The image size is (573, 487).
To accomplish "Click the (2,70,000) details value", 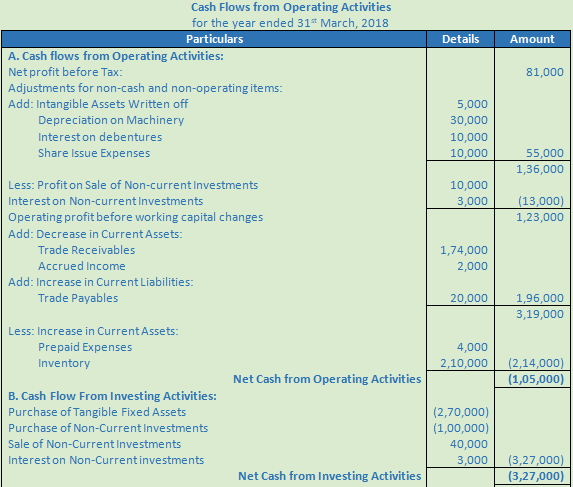I will coord(461,412).
